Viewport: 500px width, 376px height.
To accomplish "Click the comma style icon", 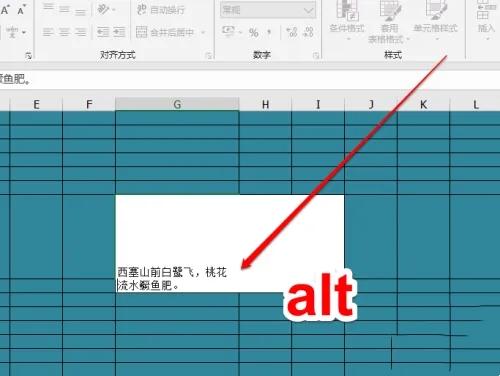I will click(x=269, y=32).
